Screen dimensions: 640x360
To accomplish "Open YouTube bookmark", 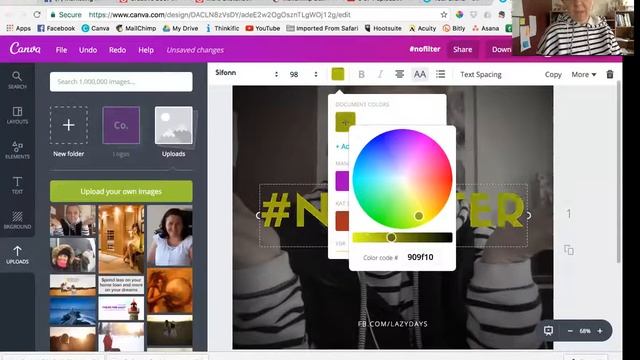I will 262,28.
